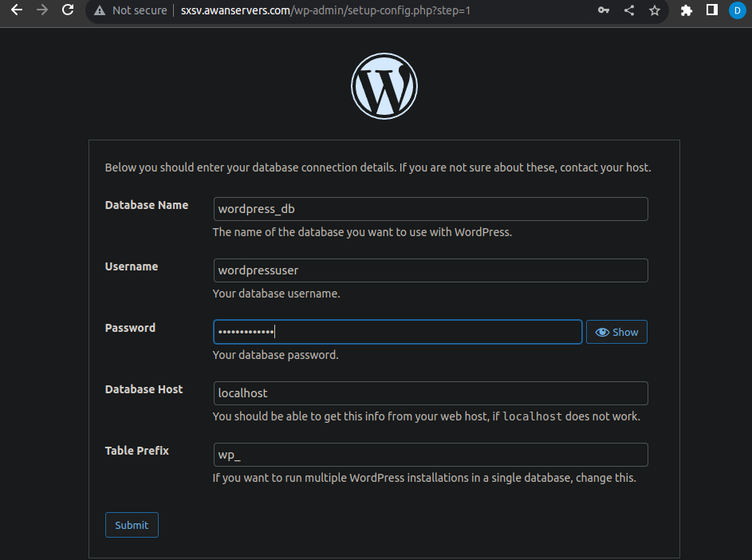752x560 pixels.
Task: Click the Username label
Action: [132, 266]
